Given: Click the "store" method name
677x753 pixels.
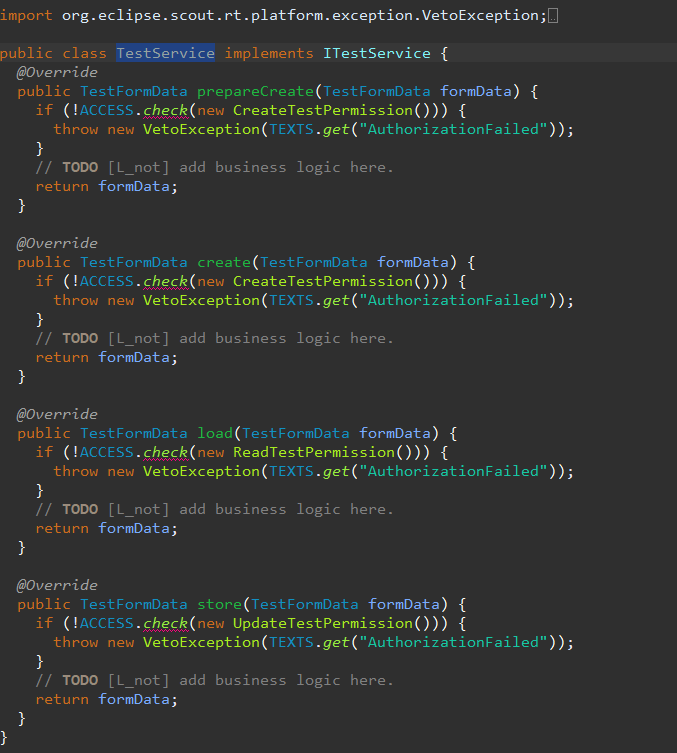Looking at the screenshot, I should pos(219,604).
